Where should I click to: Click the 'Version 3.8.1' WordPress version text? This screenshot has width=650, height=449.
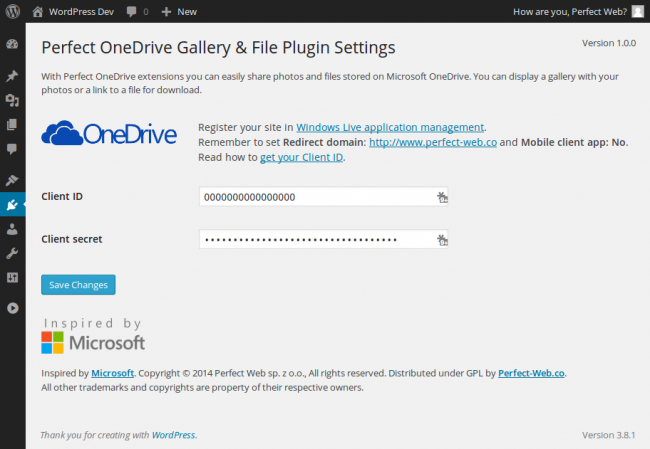[x=608, y=435]
